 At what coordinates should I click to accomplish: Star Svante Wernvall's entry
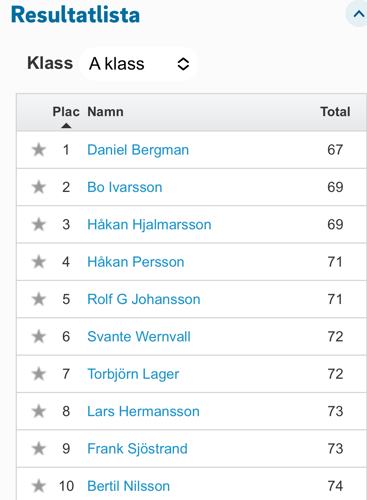coord(39,336)
